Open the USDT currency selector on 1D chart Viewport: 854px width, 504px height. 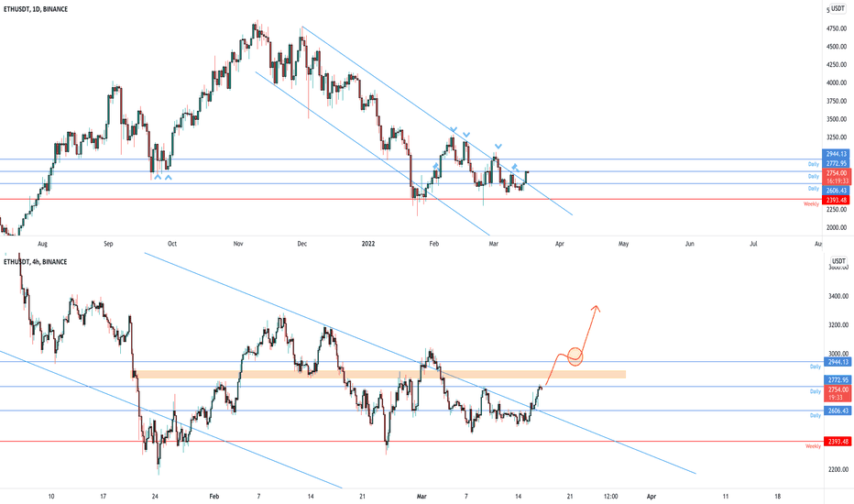[x=838, y=9]
